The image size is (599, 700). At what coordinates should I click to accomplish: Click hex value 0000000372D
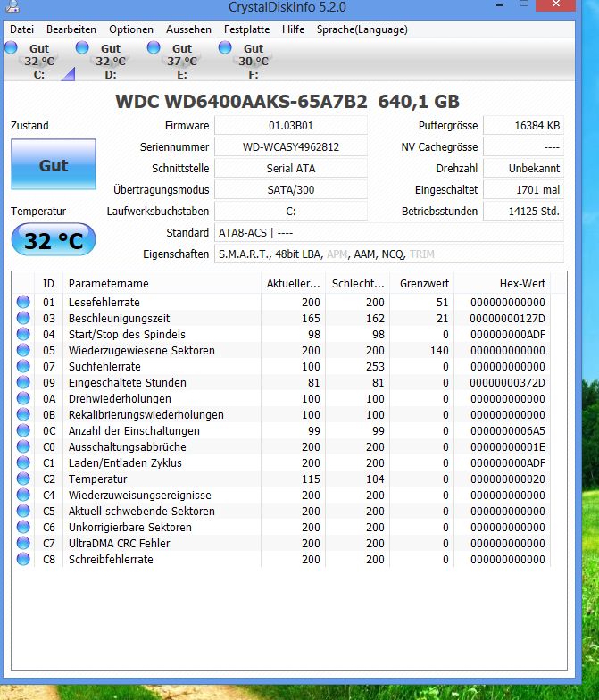pos(507,382)
